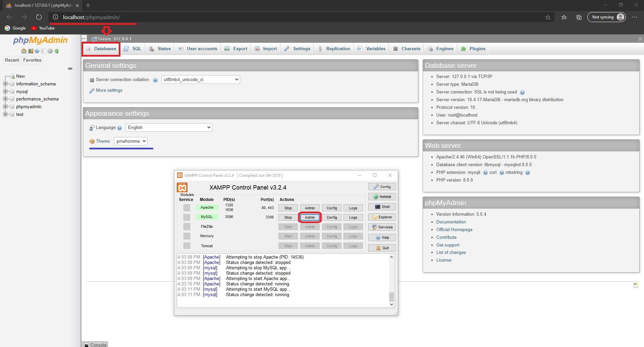Click the XAMPP log scroll-up arrow

click(x=391, y=257)
